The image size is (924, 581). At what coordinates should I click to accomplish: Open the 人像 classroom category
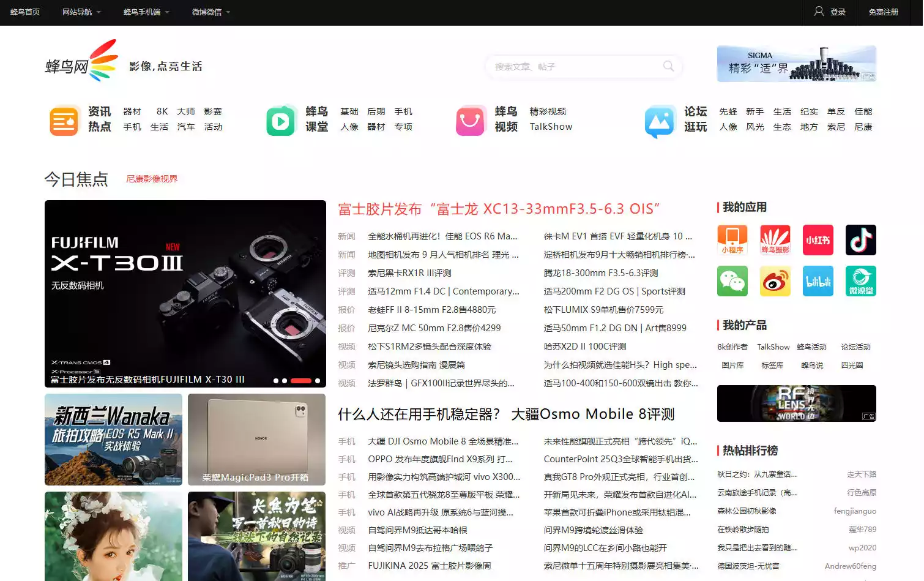349,127
